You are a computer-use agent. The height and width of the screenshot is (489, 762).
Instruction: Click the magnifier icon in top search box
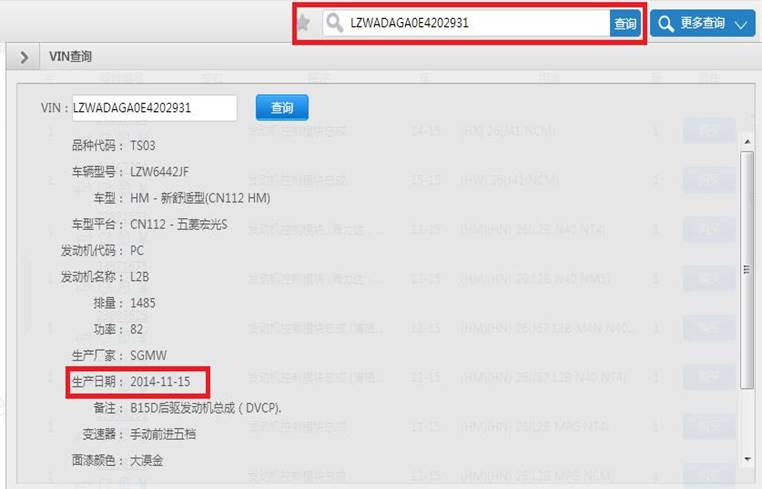point(335,23)
